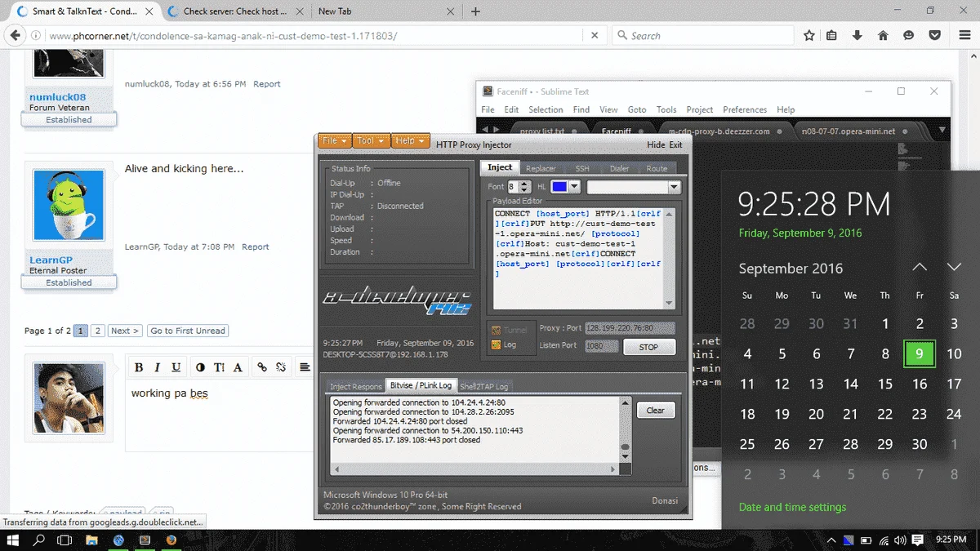Image resolution: width=980 pixels, height=551 pixels.
Task: Switch to the Replacer tab
Action: pos(541,168)
